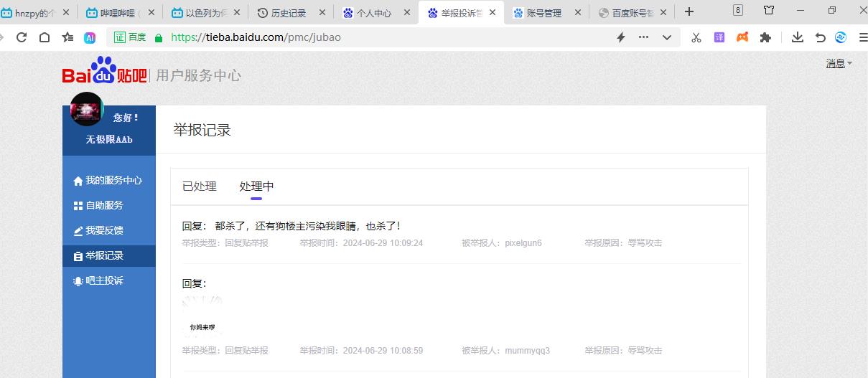Open the translate extension icon
Image resolution: width=868 pixels, height=378 pixels.
click(x=719, y=37)
